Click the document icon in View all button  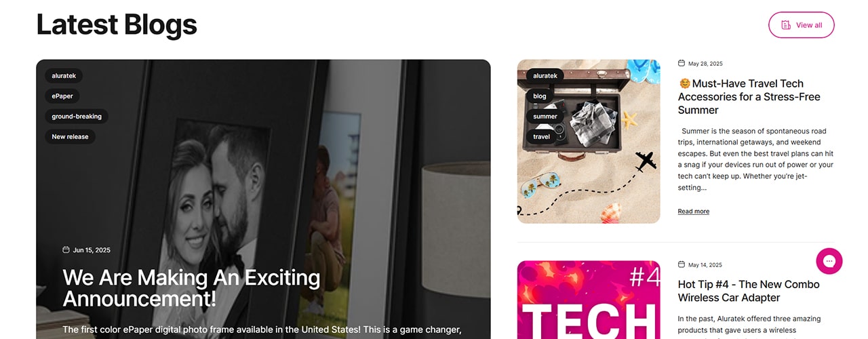pyautogui.click(x=786, y=25)
